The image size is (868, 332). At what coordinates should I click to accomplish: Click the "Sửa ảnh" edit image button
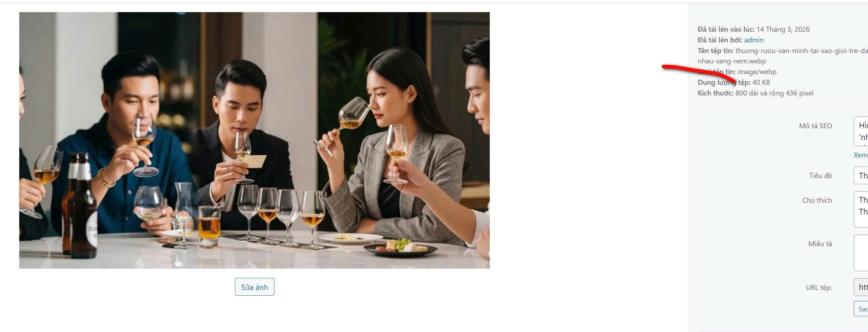pyautogui.click(x=255, y=287)
